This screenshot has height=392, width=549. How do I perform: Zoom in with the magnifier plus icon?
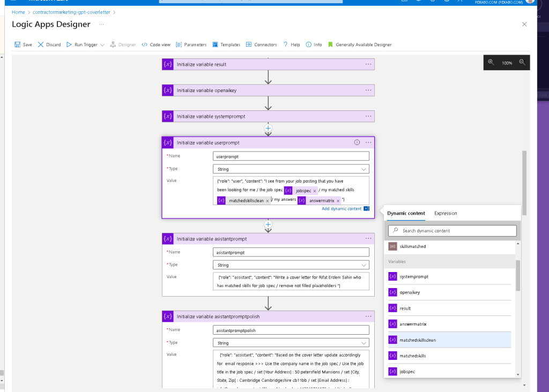(491, 62)
